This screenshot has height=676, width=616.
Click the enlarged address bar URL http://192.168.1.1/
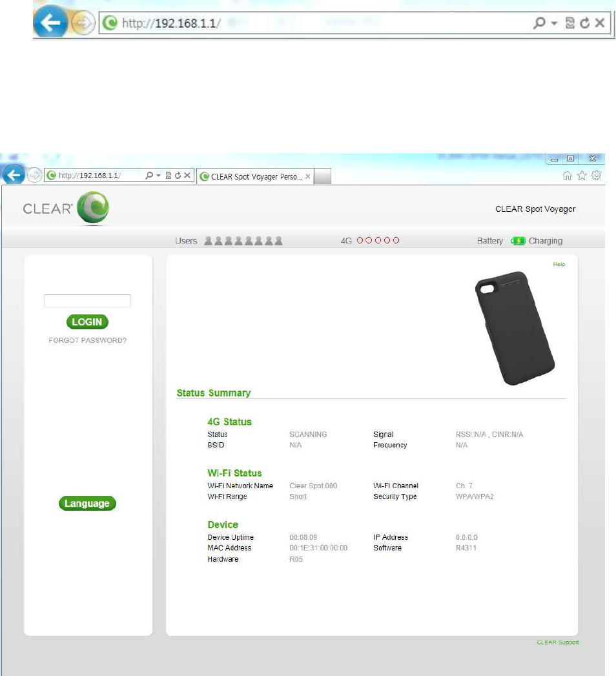171,23
